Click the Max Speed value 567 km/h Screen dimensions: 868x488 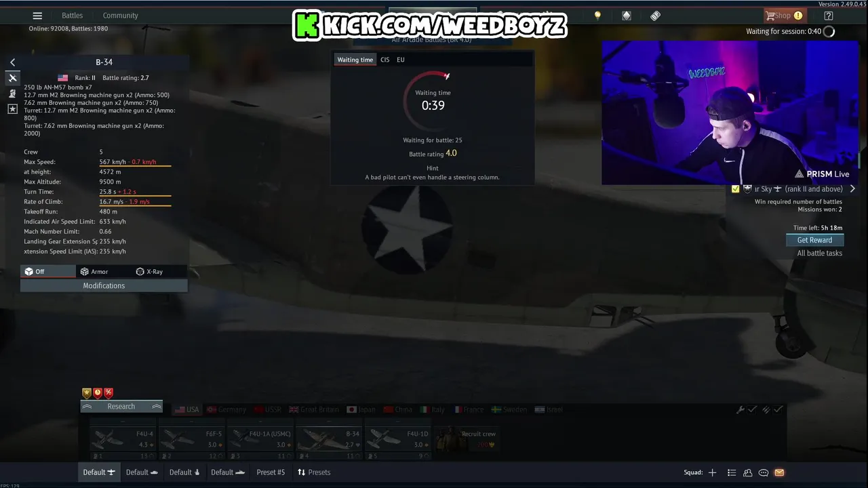[113, 162]
